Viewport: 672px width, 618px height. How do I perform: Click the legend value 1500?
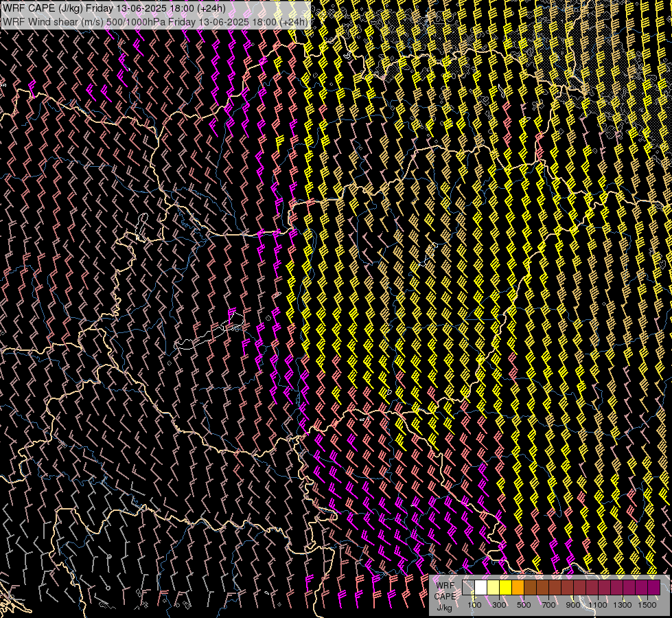(x=647, y=605)
